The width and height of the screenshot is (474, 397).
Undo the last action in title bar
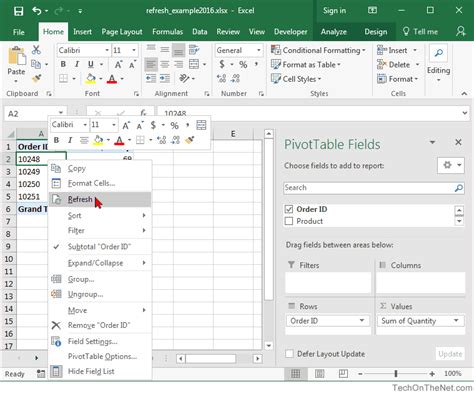click(x=37, y=11)
